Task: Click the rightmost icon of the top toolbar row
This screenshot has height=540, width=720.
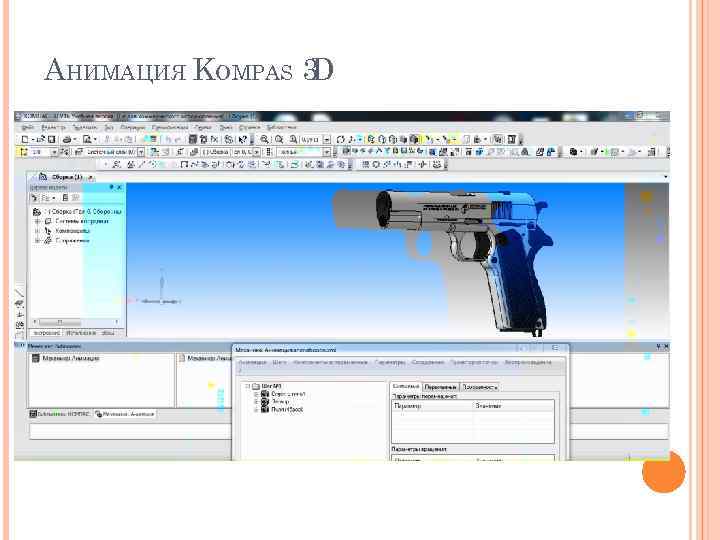Action: coord(512,139)
